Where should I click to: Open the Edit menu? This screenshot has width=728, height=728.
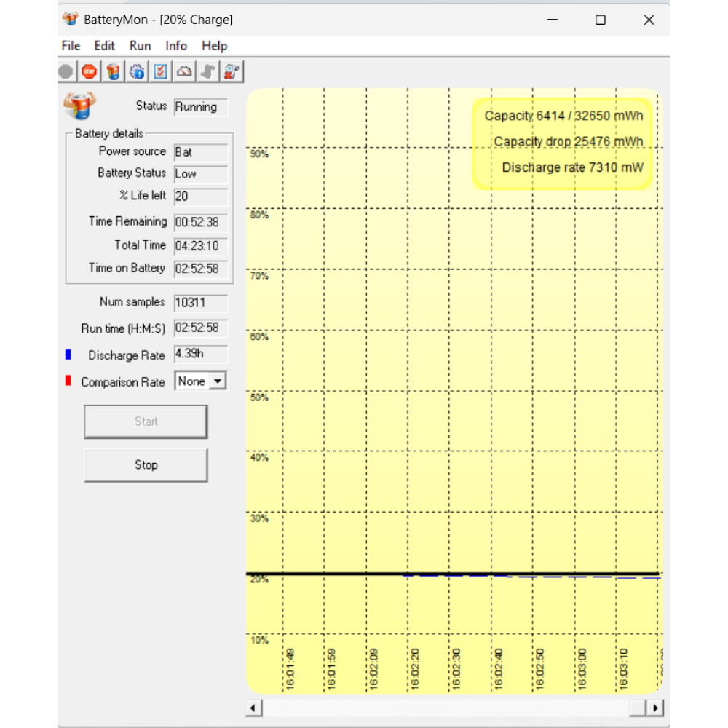[x=105, y=46]
